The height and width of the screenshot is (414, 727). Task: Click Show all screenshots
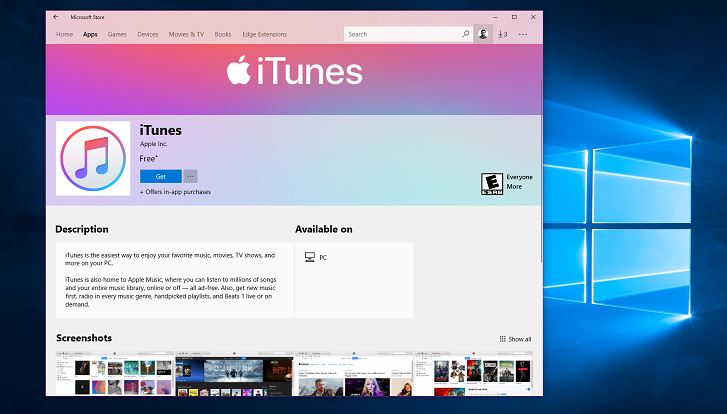click(x=515, y=339)
